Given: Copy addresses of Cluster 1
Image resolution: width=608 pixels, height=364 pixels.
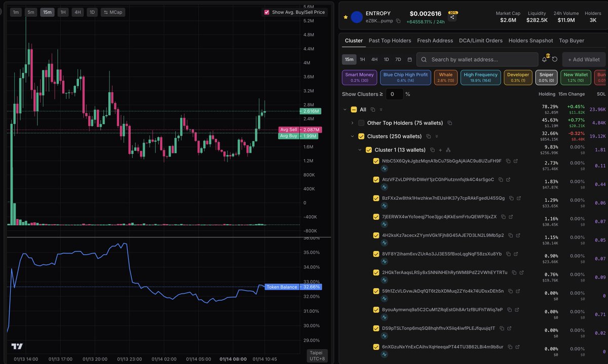Looking at the screenshot, I should tap(432, 150).
